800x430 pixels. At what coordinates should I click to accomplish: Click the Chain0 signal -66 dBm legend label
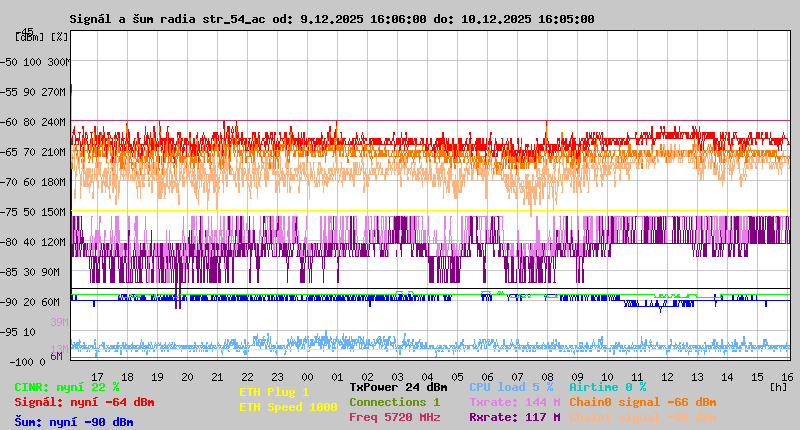pos(642,402)
